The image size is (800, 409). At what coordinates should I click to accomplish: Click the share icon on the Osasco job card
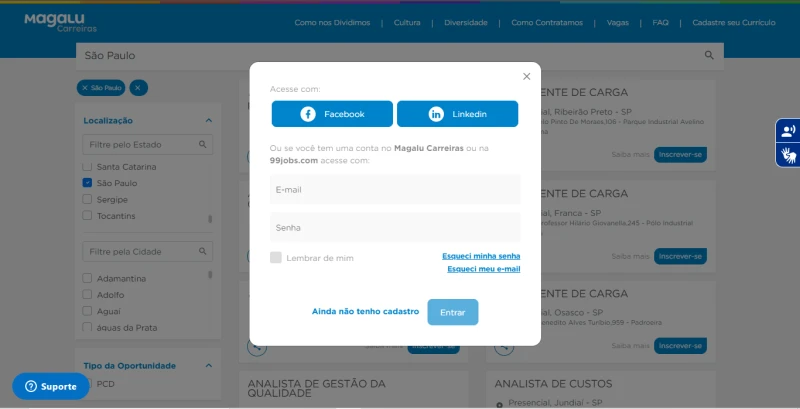pos(505,346)
